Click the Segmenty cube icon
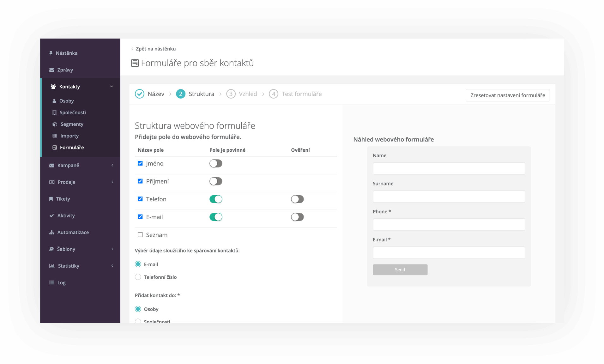This screenshot has height=364, width=604. click(55, 124)
